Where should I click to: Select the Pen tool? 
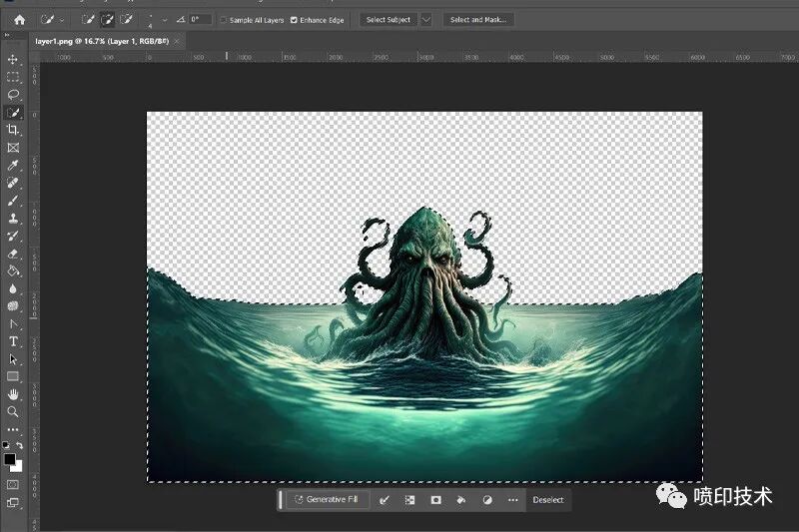[x=13, y=323]
